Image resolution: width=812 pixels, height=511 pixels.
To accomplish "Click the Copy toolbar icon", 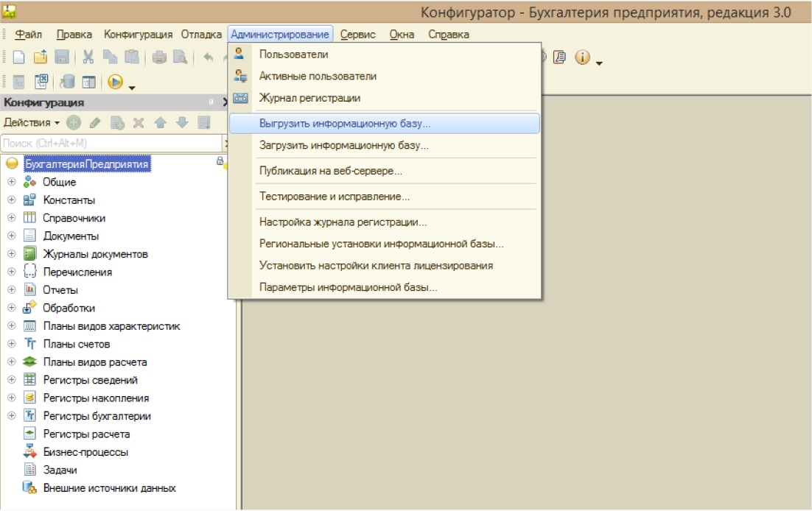I will [110, 57].
